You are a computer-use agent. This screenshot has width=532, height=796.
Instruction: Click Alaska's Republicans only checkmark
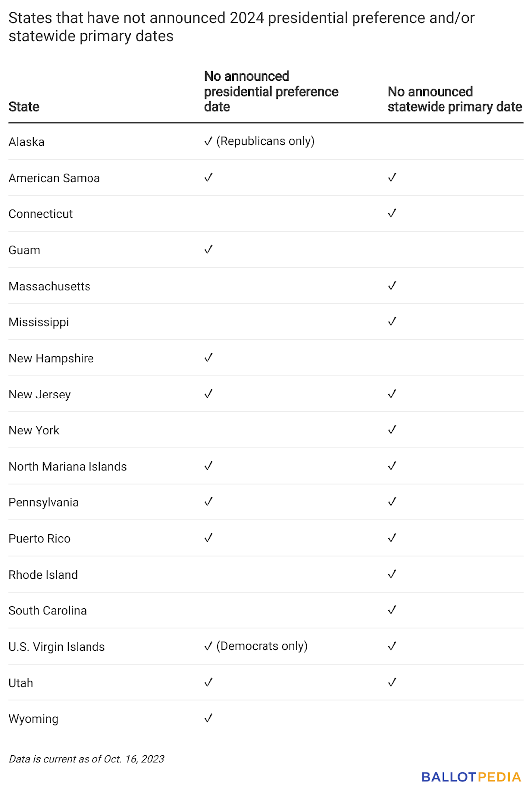click(x=259, y=141)
